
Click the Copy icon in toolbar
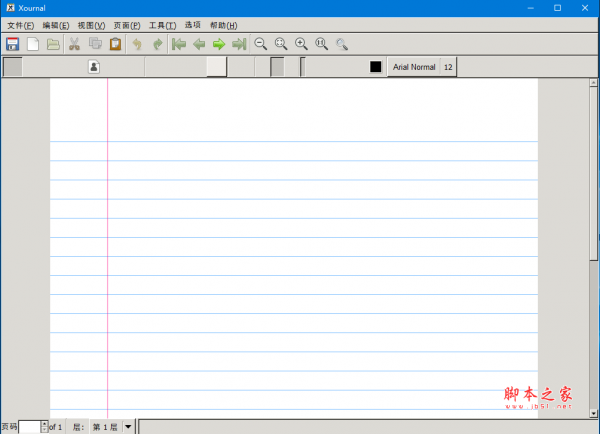click(95, 44)
